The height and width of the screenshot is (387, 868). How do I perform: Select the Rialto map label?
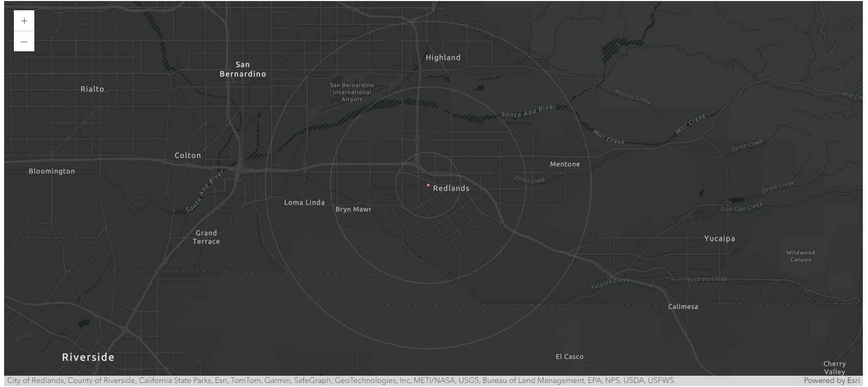pos(92,89)
